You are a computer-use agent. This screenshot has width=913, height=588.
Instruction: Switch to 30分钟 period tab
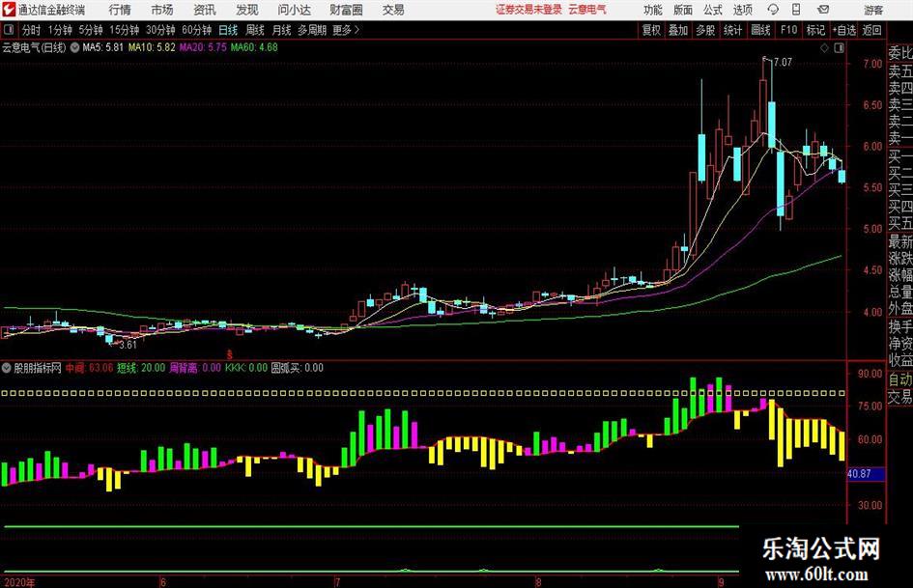(160, 30)
